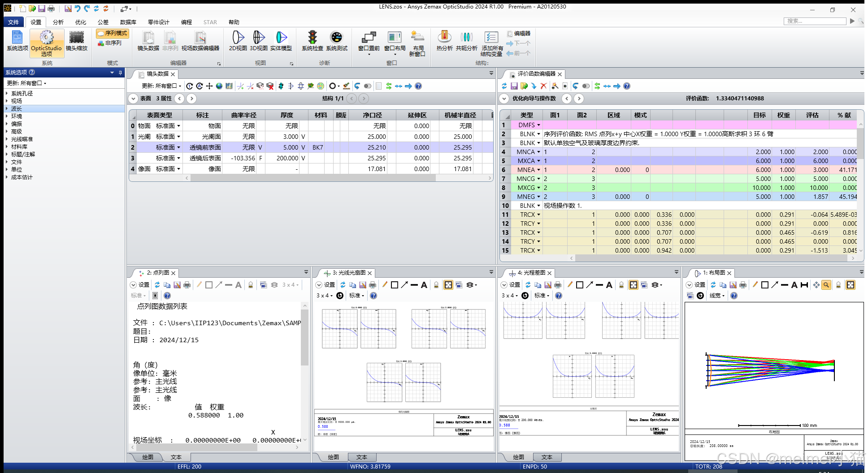Lock the 布局图 window
The image size is (868, 473).
[838, 285]
